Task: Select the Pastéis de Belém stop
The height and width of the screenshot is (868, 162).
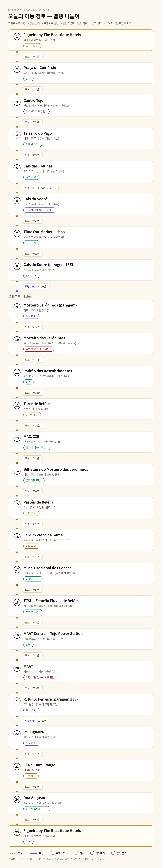Action: tap(81, 507)
